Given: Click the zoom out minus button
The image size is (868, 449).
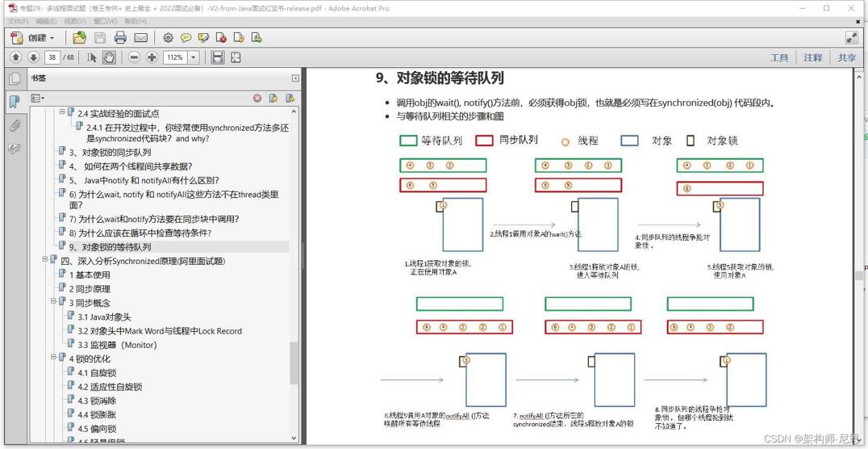Looking at the screenshot, I should pyautogui.click(x=134, y=57).
